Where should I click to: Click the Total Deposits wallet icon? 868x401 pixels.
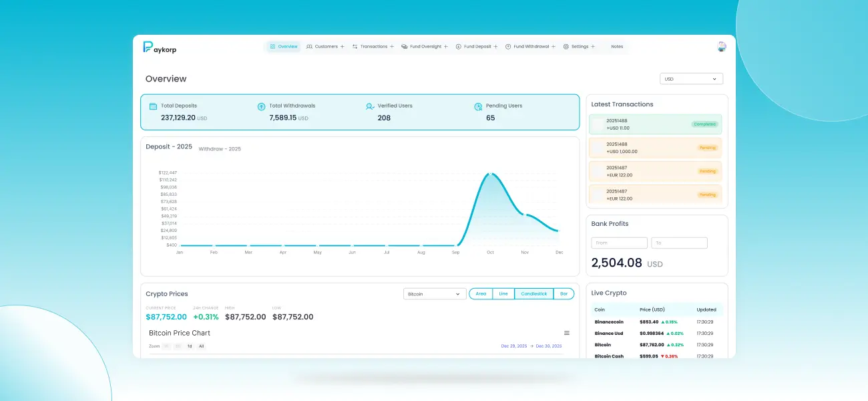pyautogui.click(x=153, y=106)
